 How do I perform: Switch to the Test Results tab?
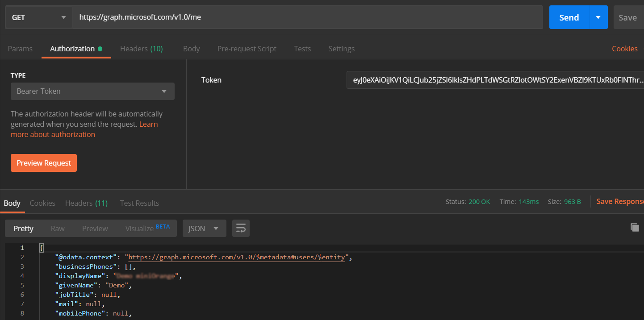[x=139, y=203]
